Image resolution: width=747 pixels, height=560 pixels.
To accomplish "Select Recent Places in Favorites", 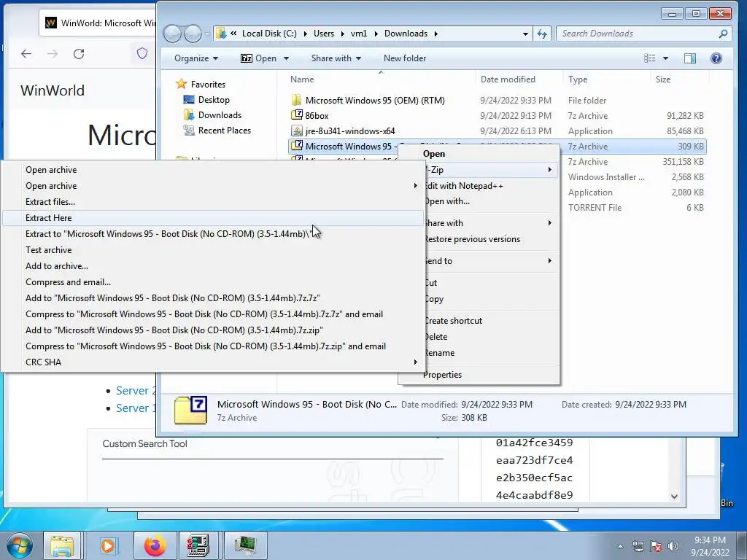I will pos(225,131).
